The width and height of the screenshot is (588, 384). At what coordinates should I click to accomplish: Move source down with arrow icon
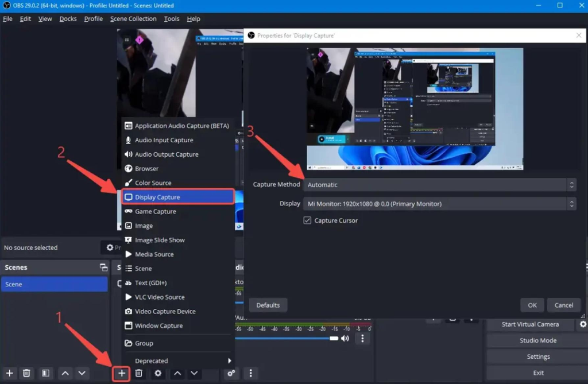point(194,373)
